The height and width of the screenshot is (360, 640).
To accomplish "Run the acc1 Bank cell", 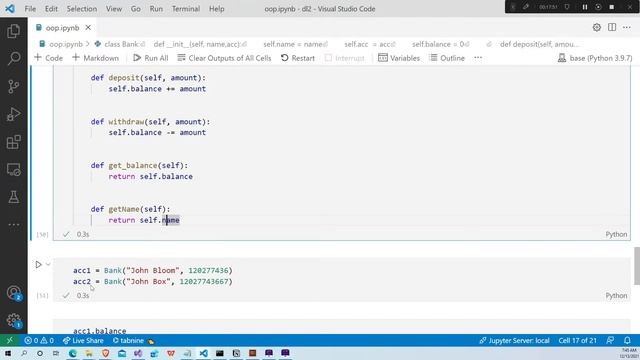I will point(38,264).
